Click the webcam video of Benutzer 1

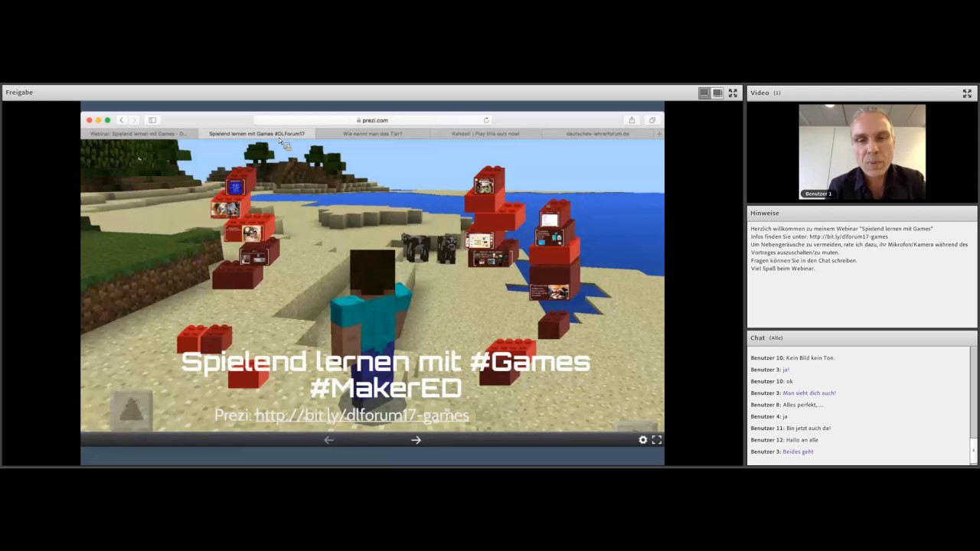pos(862,152)
